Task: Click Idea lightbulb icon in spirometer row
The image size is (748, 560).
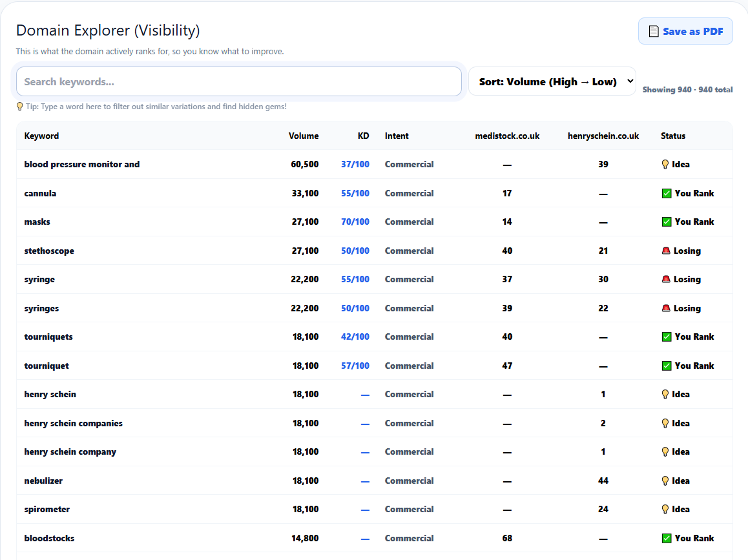Action: pos(665,509)
